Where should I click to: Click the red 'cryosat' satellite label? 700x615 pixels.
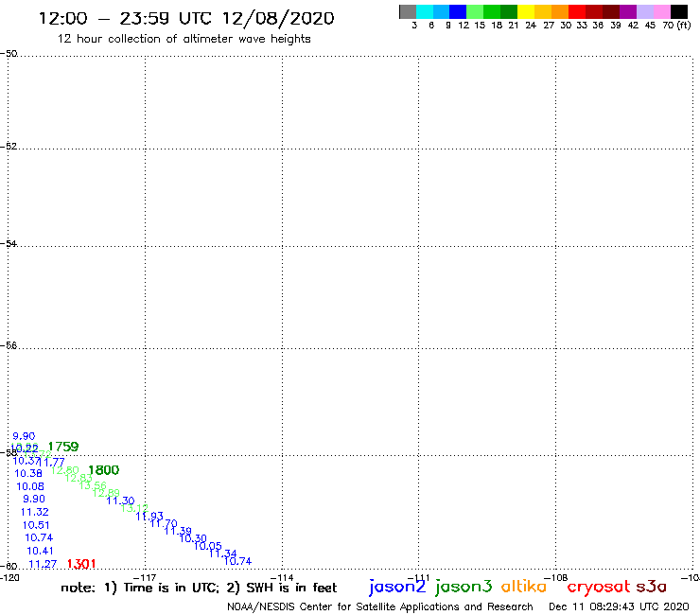598,588
